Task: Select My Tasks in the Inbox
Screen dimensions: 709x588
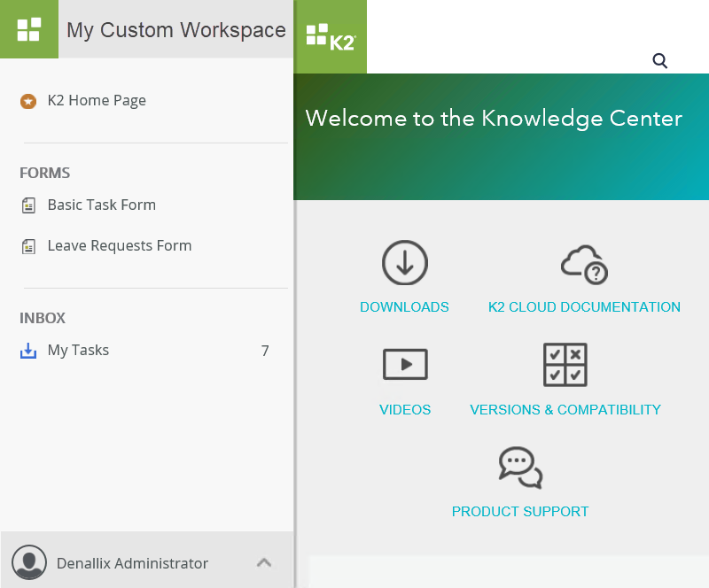Action: point(78,351)
